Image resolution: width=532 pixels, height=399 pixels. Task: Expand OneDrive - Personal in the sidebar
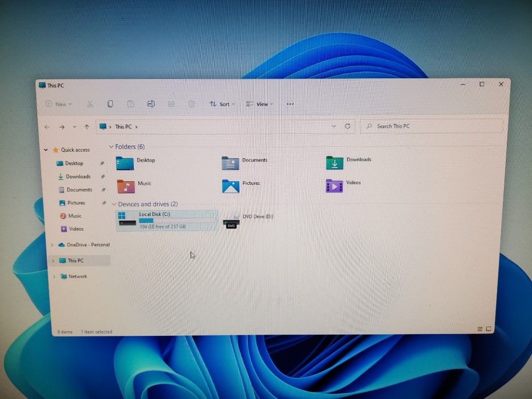[x=51, y=245]
